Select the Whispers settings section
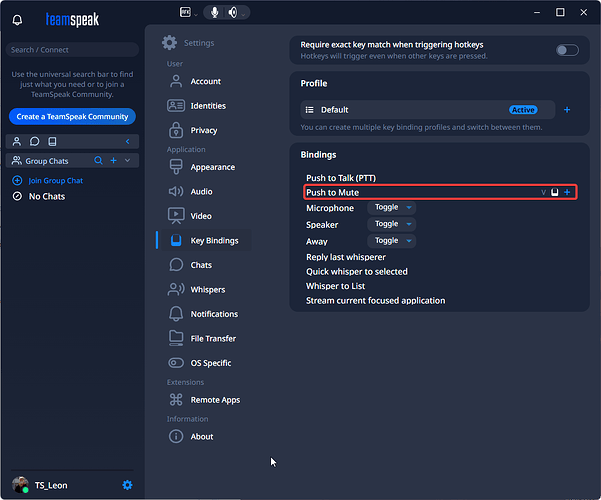The height and width of the screenshot is (500, 601). point(207,290)
